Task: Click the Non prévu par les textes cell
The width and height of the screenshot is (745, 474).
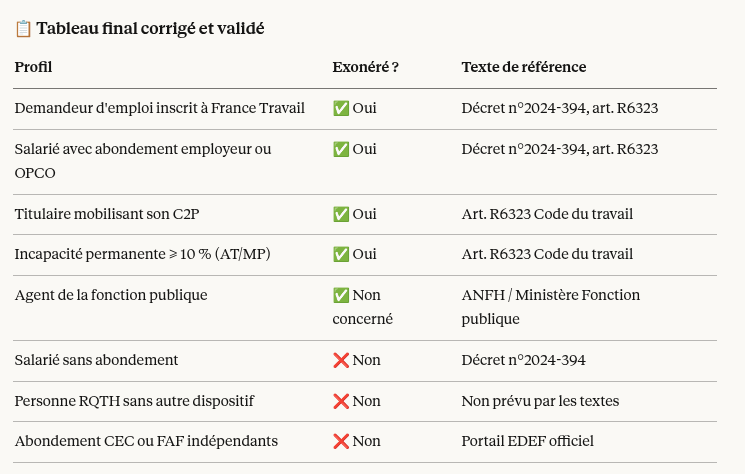Action: (540, 401)
